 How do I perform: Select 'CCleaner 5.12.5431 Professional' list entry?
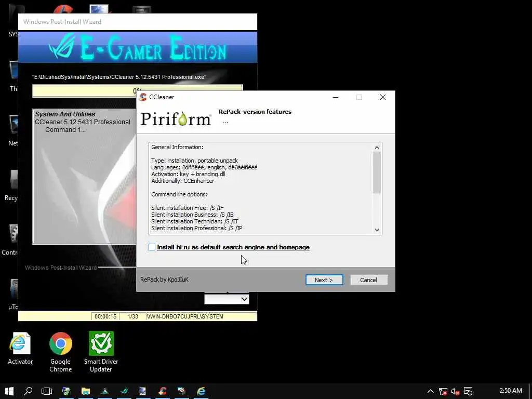pyautogui.click(x=83, y=122)
